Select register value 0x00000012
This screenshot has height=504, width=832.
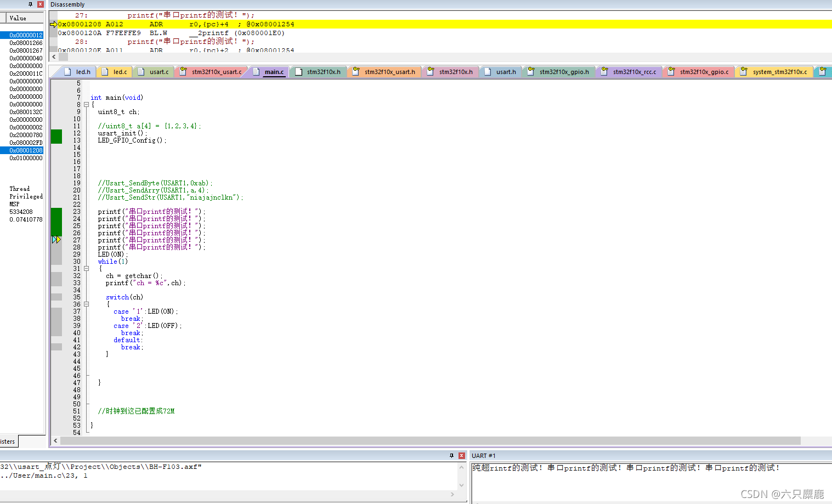26,35
